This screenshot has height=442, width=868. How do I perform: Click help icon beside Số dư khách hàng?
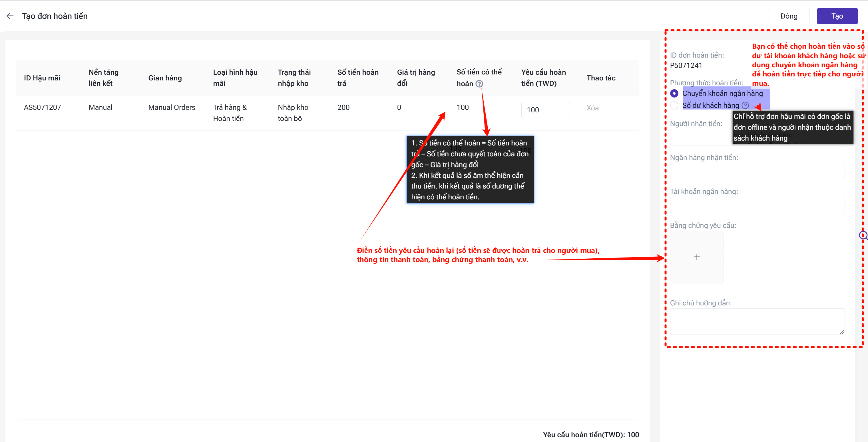pyautogui.click(x=745, y=105)
